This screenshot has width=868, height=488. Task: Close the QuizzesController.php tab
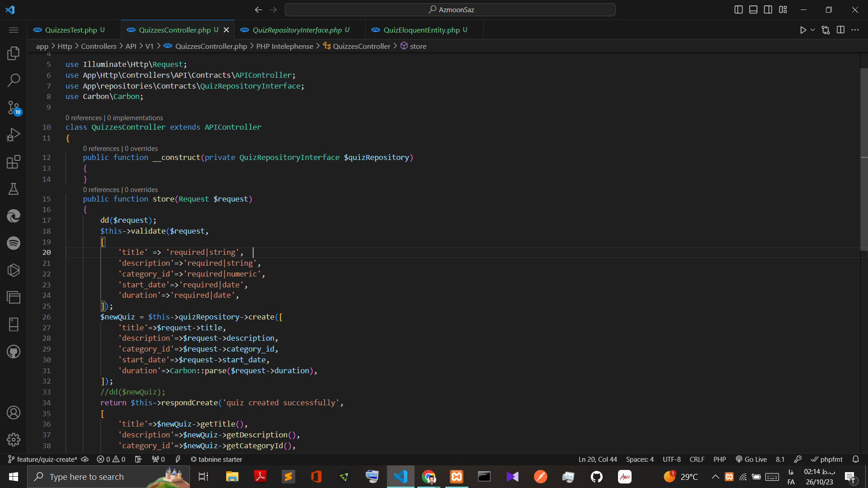pos(226,30)
